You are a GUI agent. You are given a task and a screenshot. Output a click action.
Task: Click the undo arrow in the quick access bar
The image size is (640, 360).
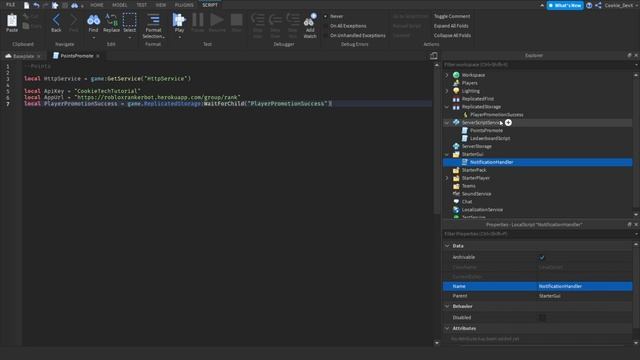coord(36,5)
